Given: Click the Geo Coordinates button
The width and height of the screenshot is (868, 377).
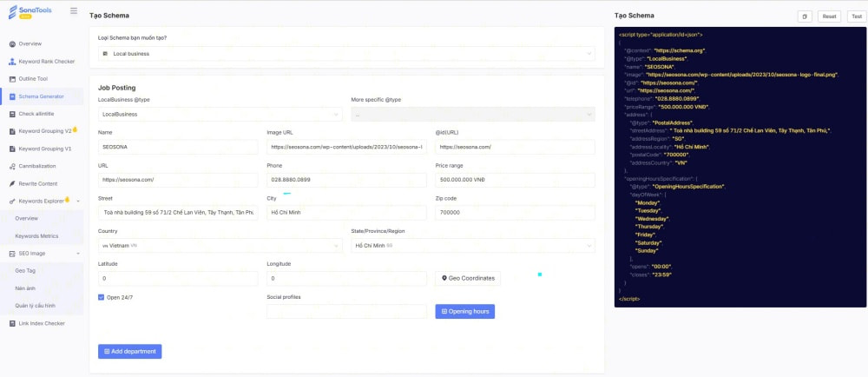Looking at the screenshot, I should (468, 278).
